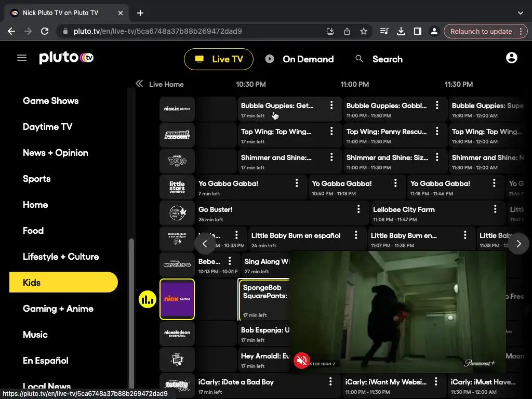Screen dimensions: 532x399
Task: Click the mini video player preview
Action: click(397, 312)
